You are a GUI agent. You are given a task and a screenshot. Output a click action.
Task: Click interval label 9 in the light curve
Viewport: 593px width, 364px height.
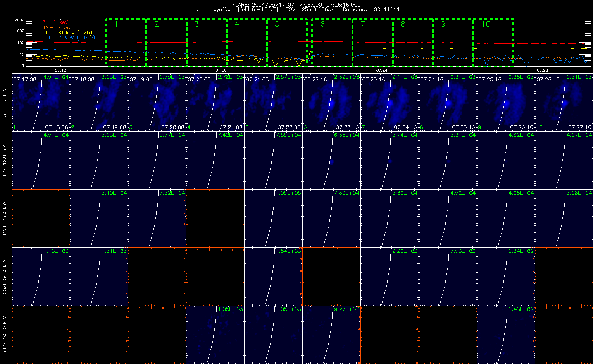click(x=443, y=24)
